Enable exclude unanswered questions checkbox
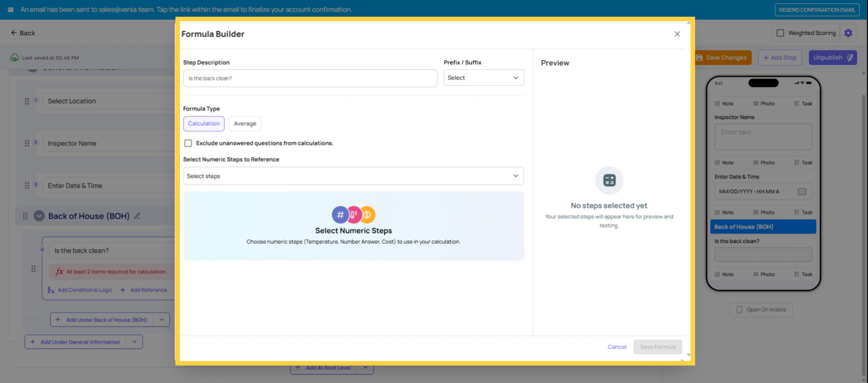The width and height of the screenshot is (868, 383). 188,143
